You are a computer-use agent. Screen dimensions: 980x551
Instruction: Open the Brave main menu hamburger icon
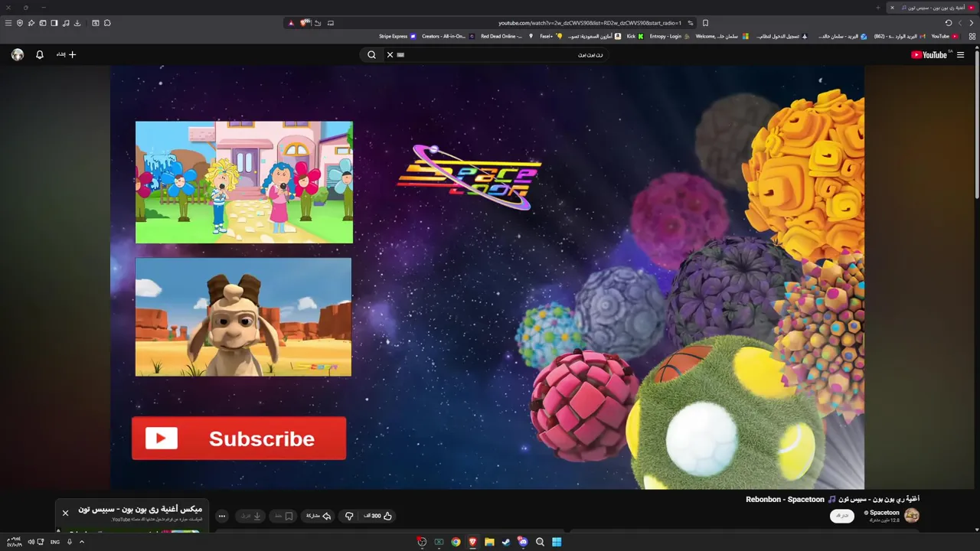pyautogui.click(x=8, y=23)
